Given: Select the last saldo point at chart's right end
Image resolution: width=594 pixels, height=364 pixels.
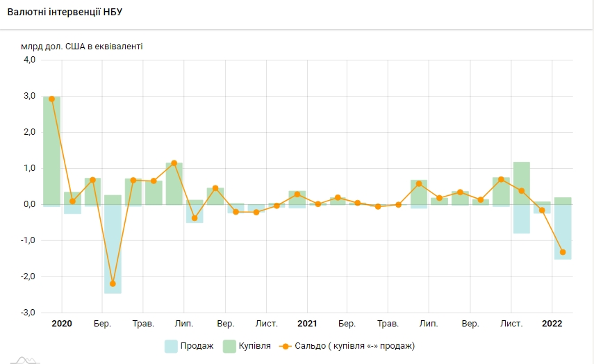Looking at the screenshot, I should click(x=563, y=252).
